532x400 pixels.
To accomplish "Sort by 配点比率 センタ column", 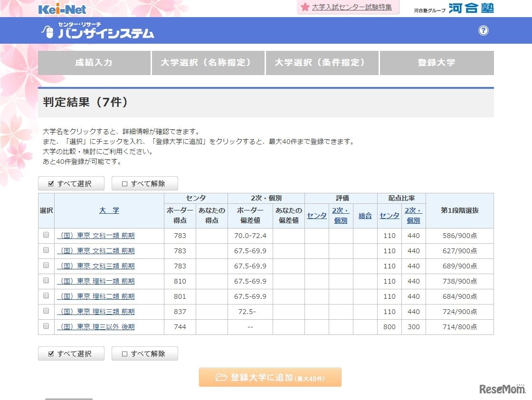I will point(389,215).
